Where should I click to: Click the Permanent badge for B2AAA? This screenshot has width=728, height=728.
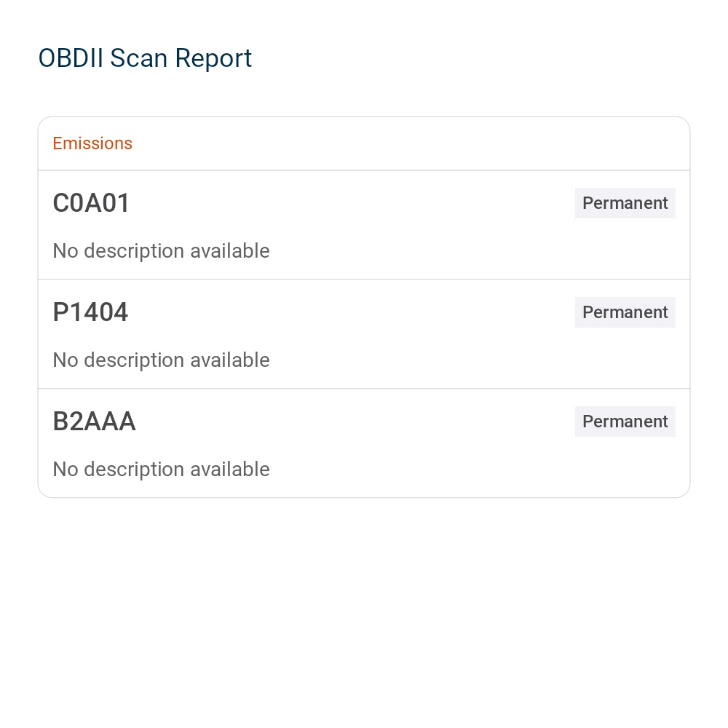tap(625, 422)
